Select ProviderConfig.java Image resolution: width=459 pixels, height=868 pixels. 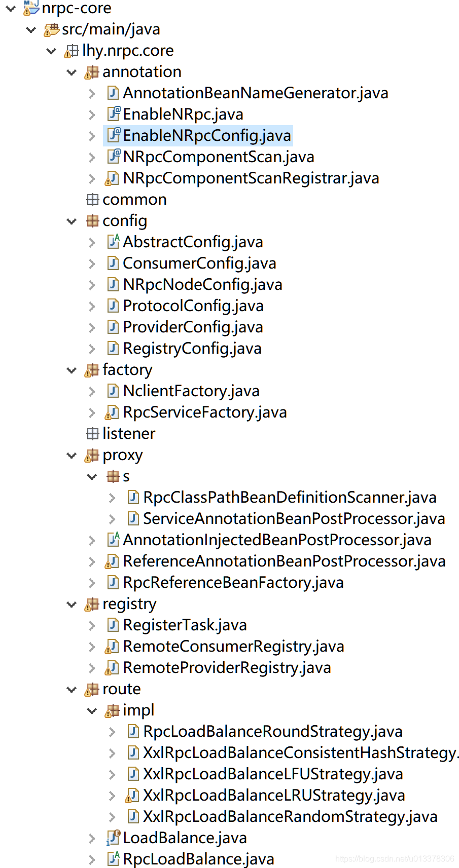pyautogui.click(x=193, y=327)
